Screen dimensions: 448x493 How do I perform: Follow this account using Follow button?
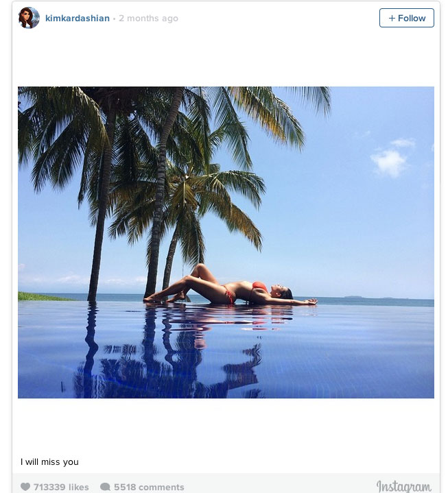click(x=406, y=18)
